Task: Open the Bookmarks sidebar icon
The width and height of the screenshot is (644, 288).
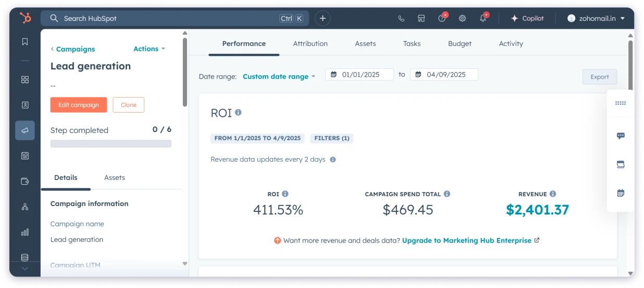Action: point(25,42)
